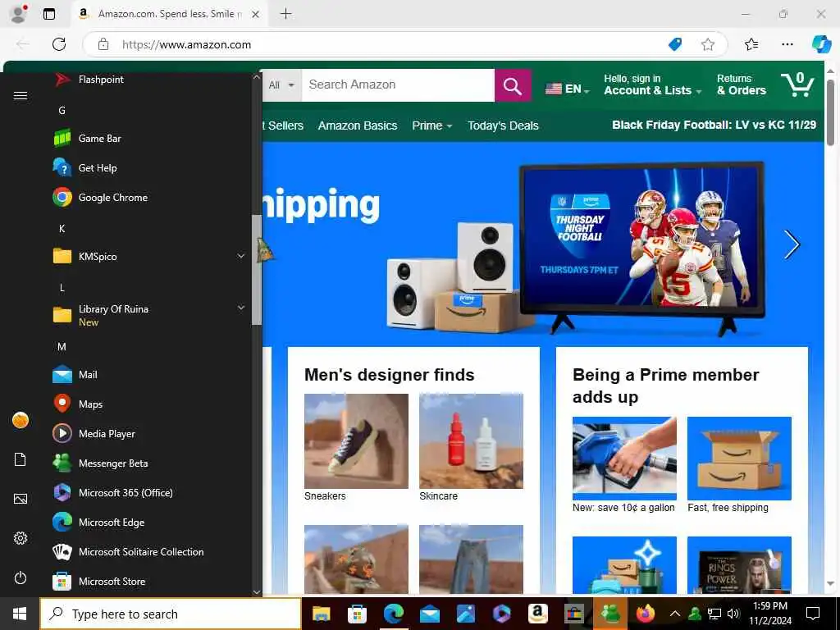Open the notification center on taskbar
Viewport: 840px width, 630px height.
point(813,614)
